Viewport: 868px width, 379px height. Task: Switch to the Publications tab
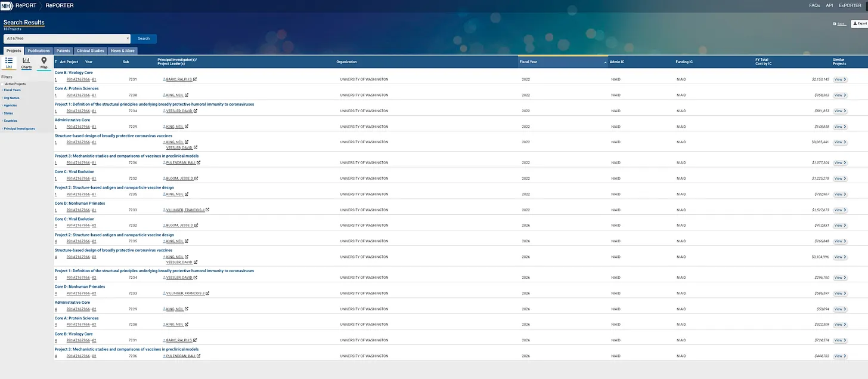pyautogui.click(x=39, y=51)
